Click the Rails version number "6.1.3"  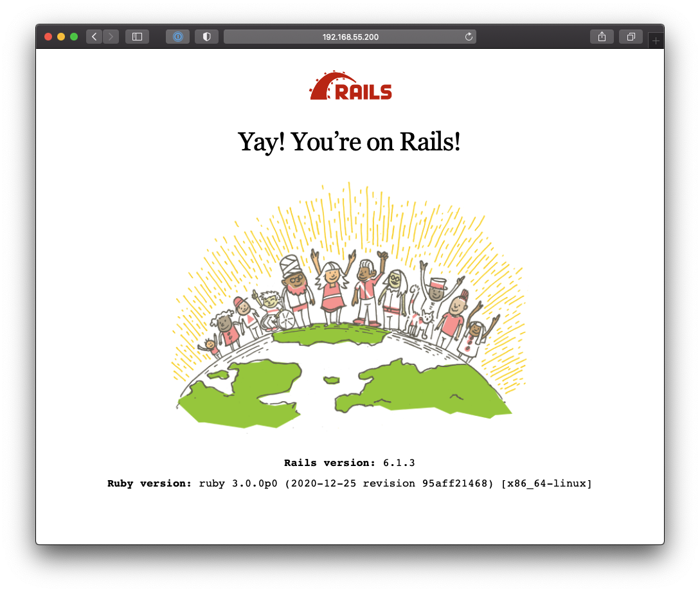[399, 463]
